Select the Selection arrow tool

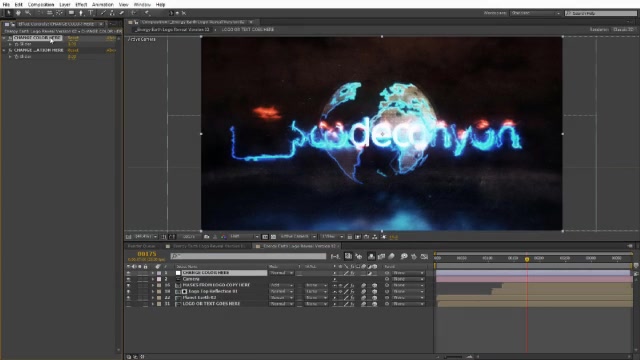pyautogui.click(x=8, y=13)
